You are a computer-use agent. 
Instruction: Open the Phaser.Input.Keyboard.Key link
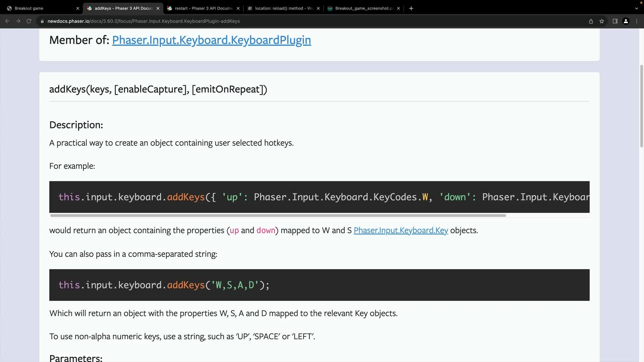(x=400, y=231)
